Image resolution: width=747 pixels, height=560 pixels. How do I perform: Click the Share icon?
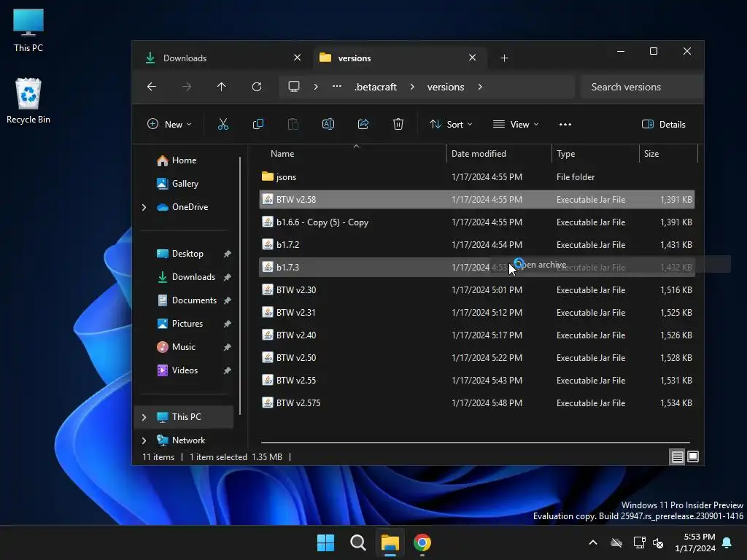pyautogui.click(x=363, y=124)
